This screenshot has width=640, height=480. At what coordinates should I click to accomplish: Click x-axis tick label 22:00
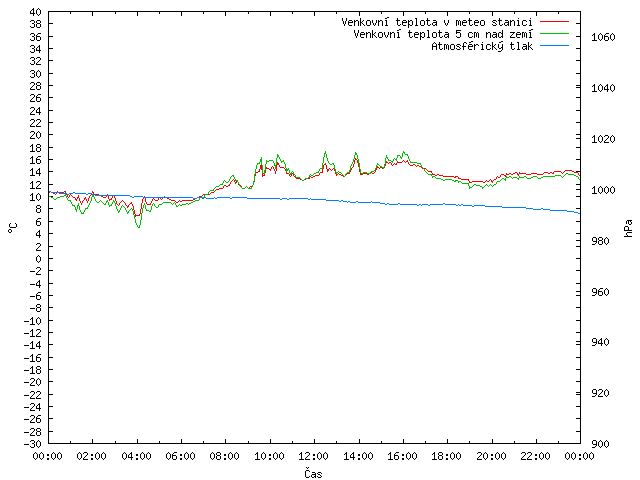[x=535, y=456]
